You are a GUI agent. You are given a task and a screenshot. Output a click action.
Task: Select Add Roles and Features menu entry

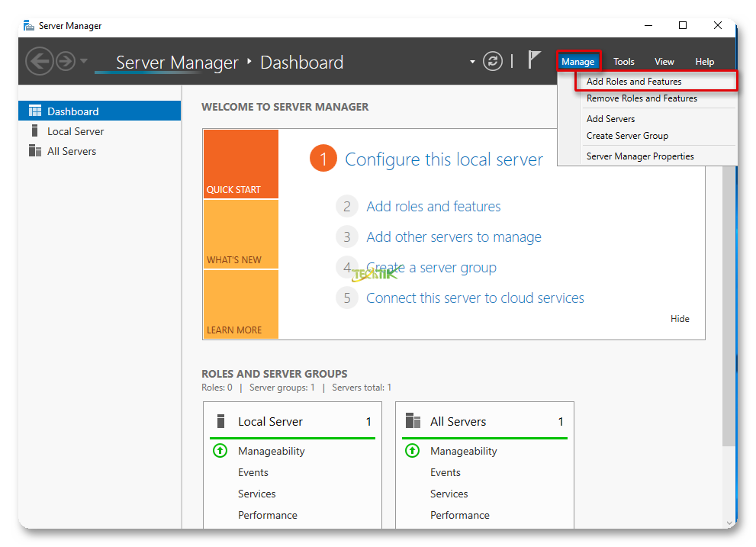pos(634,82)
